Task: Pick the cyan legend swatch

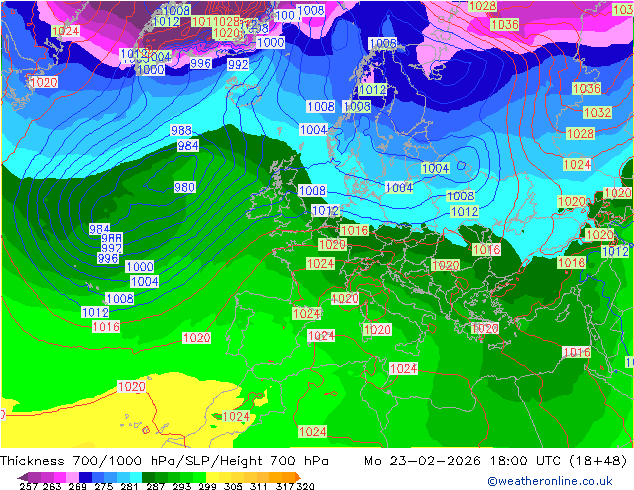Action: pyautogui.click(x=136, y=477)
